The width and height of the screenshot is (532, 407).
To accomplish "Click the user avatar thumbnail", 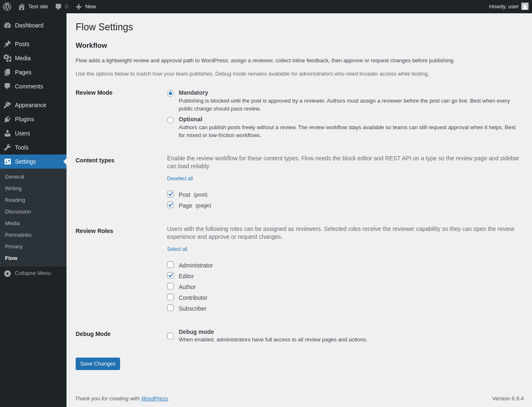I will pyautogui.click(x=525, y=6).
